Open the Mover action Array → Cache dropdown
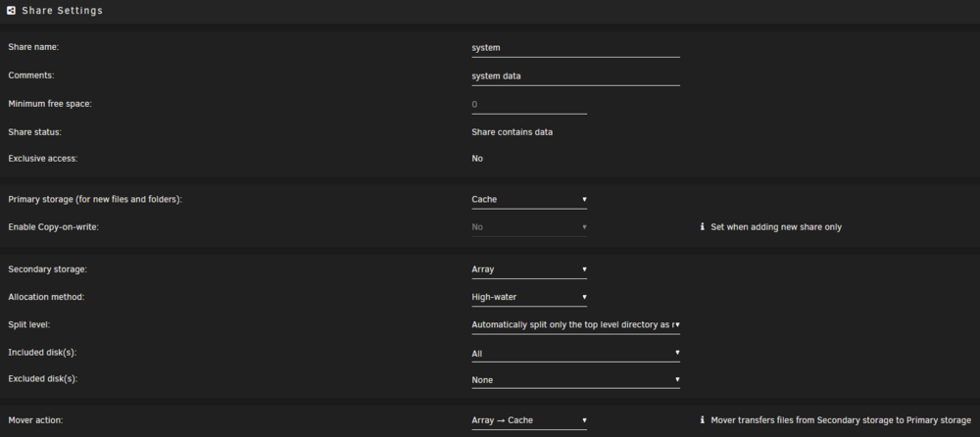This screenshot has width=980, height=437. pos(529,420)
